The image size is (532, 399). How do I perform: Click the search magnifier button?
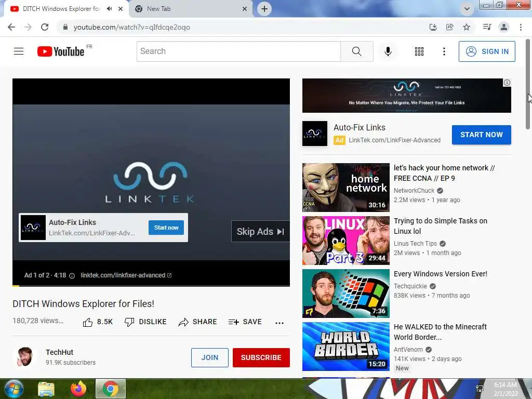coord(356,51)
